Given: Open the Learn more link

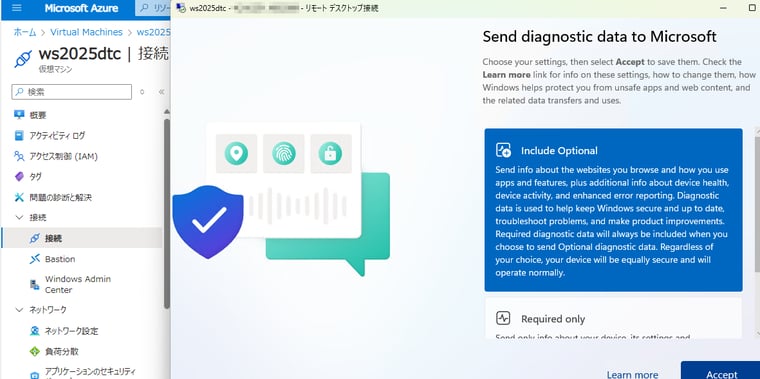Looking at the screenshot, I should click(x=632, y=375).
